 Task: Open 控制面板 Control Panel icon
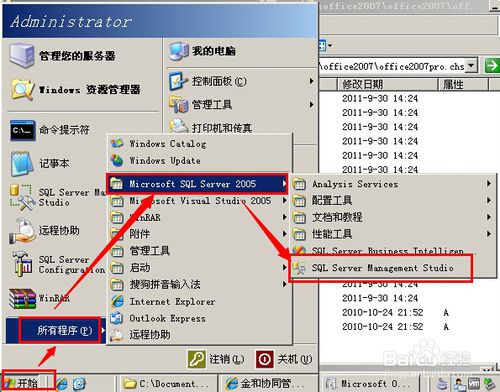[x=177, y=81]
